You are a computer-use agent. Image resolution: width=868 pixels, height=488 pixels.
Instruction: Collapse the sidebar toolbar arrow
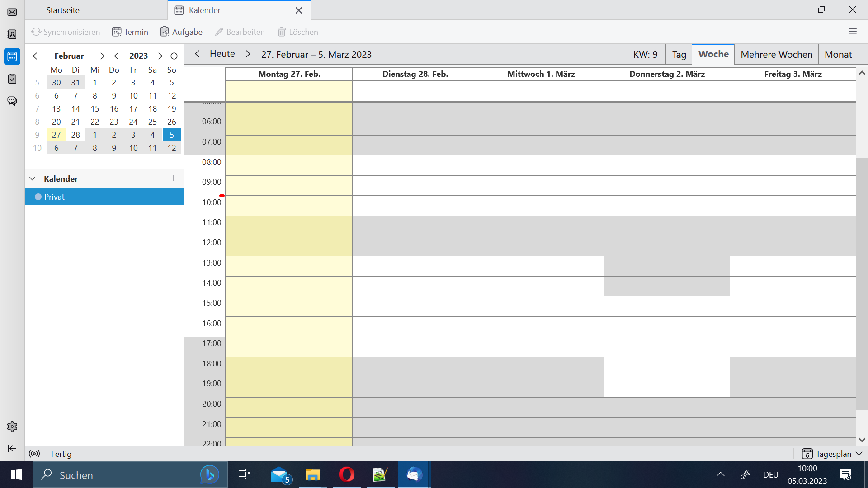12,448
